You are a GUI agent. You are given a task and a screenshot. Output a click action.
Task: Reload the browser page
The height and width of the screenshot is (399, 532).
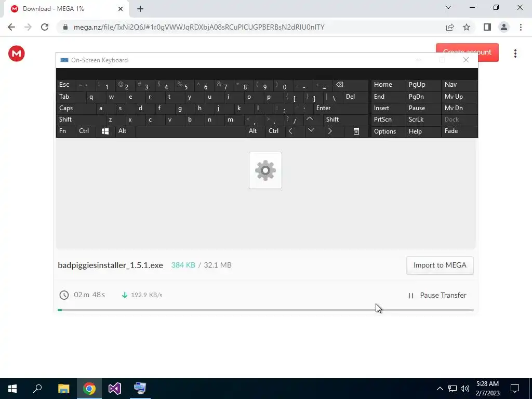tap(45, 27)
